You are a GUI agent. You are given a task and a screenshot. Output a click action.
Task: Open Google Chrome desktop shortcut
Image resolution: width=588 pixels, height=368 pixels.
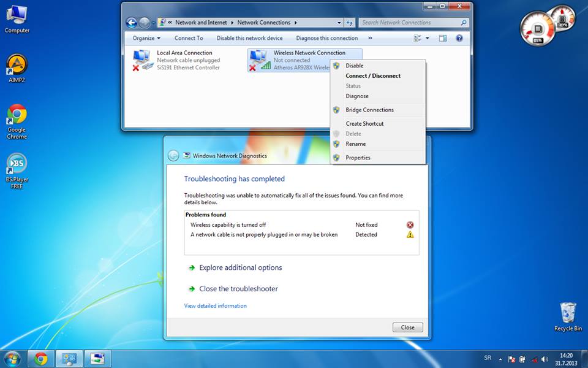pyautogui.click(x=17, y=121)
